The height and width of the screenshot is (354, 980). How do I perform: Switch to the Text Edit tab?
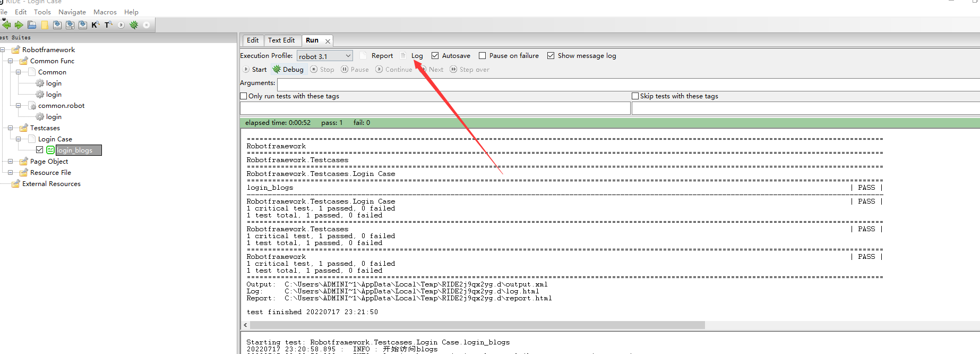pos(281,40)
